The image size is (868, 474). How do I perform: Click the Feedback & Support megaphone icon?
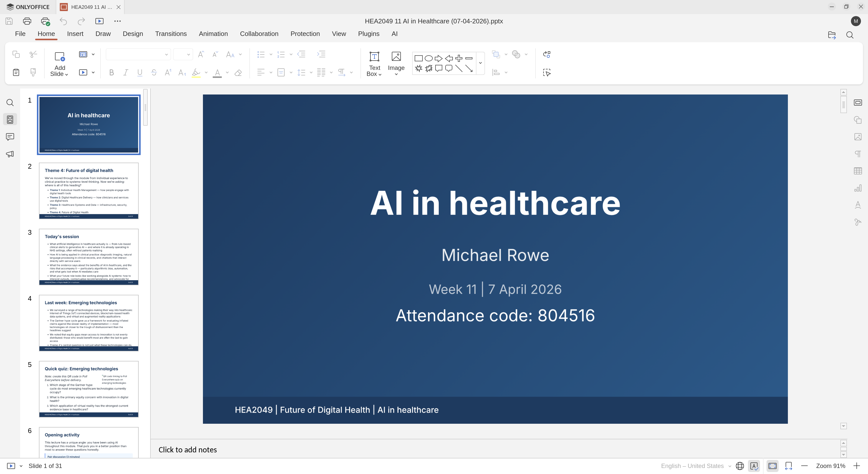click(x=10, y=154)
